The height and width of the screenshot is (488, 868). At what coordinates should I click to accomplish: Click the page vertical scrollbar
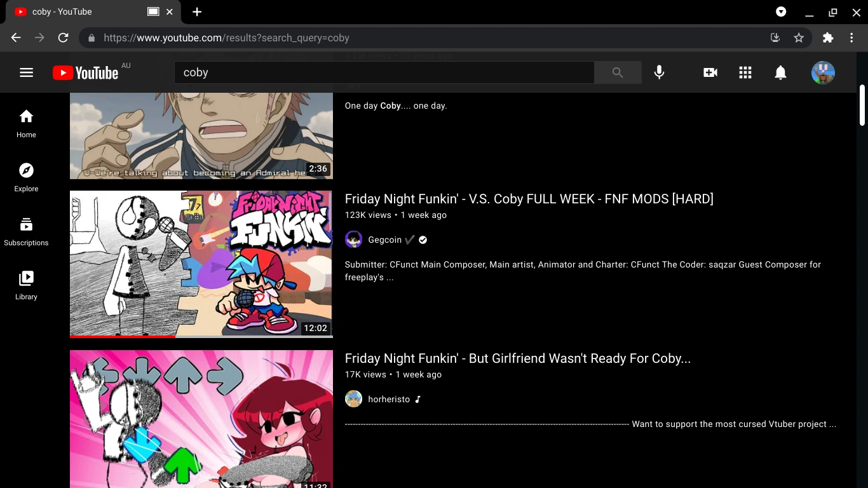tap(862, 105)
